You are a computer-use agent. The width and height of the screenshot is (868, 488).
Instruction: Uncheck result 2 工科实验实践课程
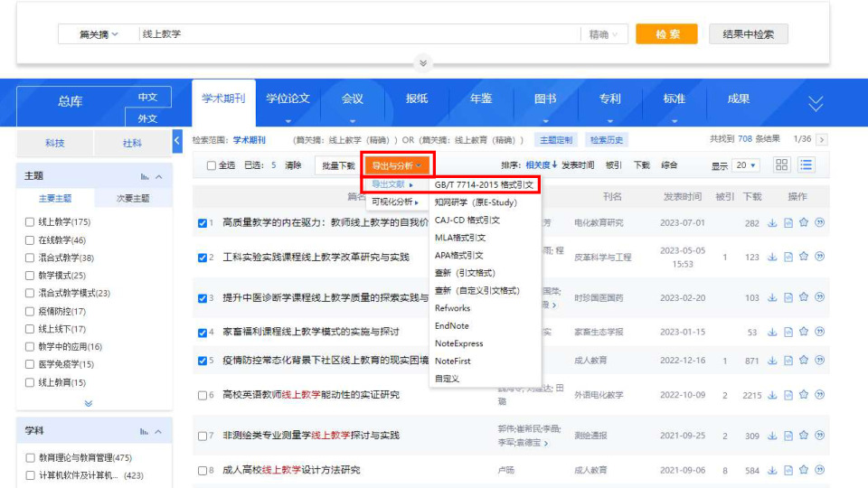tap(203, 258)
